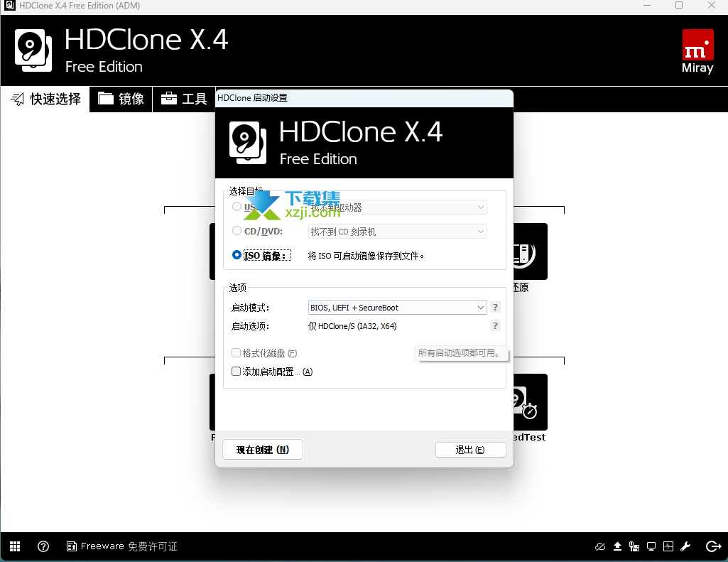Click the 启动选项 label
Image resolution: width=728 pixels, height=562 pixels.
250,326
